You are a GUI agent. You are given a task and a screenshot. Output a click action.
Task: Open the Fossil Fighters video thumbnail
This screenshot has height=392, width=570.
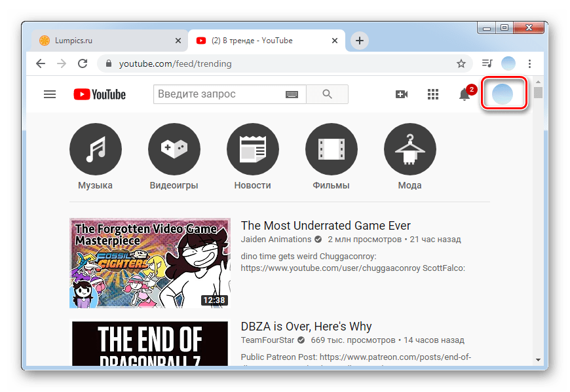[x=150, y=263]
